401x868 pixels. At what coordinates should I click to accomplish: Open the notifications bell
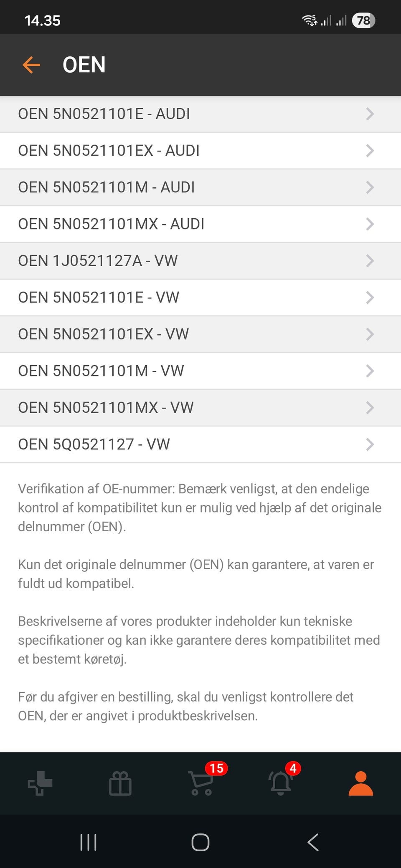[281, 782]
